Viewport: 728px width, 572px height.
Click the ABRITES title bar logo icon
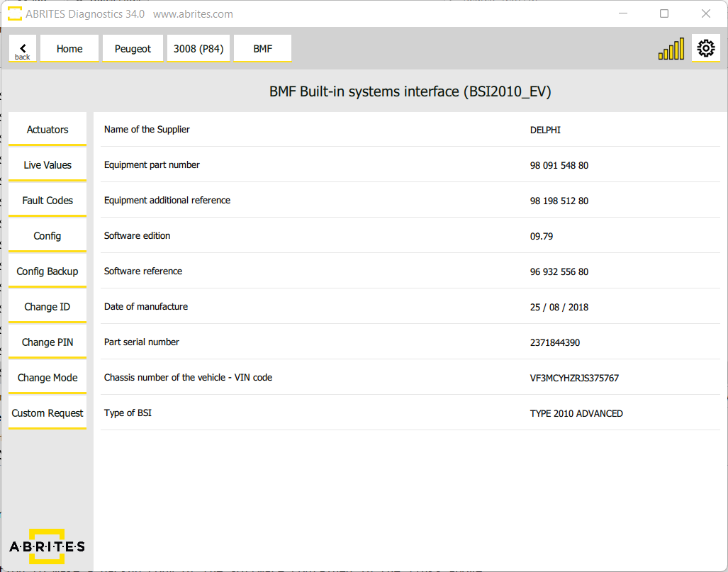14,13
